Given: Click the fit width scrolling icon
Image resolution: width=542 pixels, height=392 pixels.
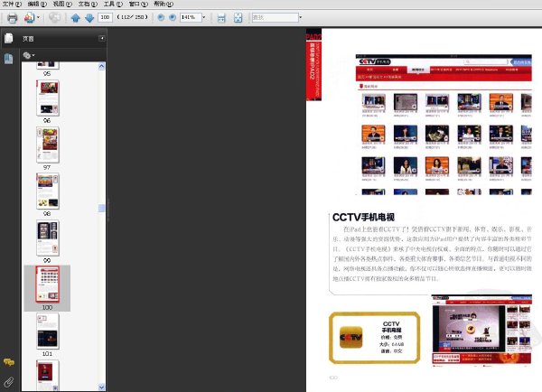Looking at the screenshot, I should pos(221,18).
